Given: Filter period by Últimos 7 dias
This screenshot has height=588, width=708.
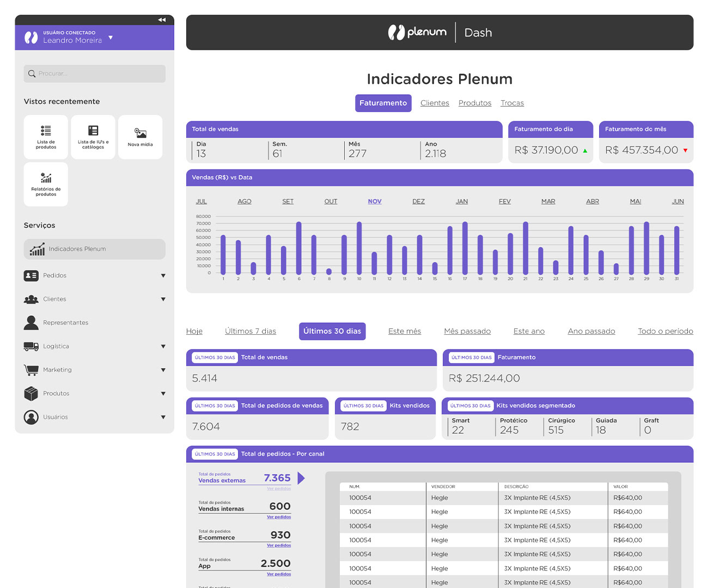Looking at the screenshot, I should (x=251, y=331).
